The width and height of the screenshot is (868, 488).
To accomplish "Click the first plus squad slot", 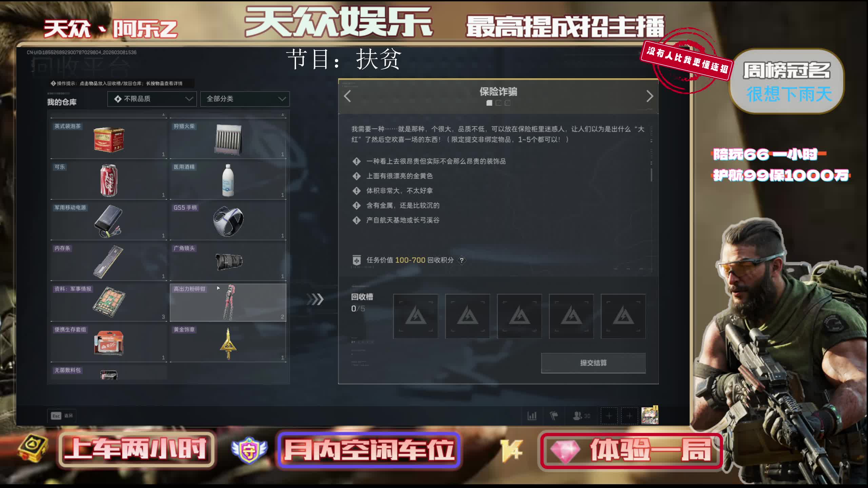I will pos(609,416).
